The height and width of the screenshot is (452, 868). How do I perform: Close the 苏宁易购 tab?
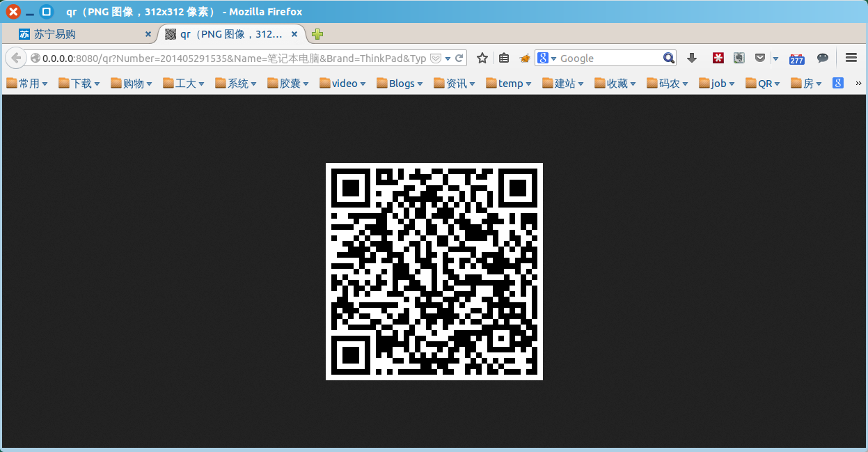(x=148, y=34)
